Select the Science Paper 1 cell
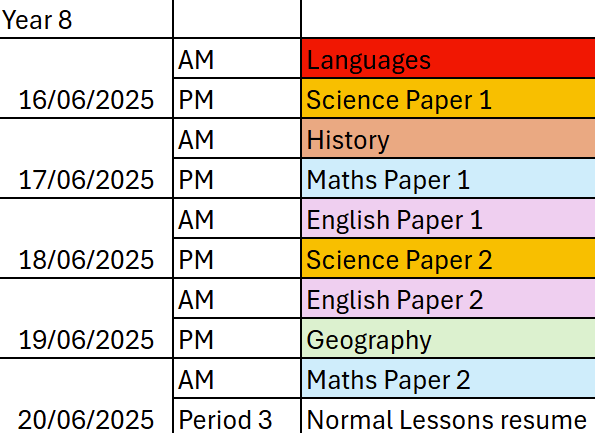595x433 pixels. [x=448, y=98]
